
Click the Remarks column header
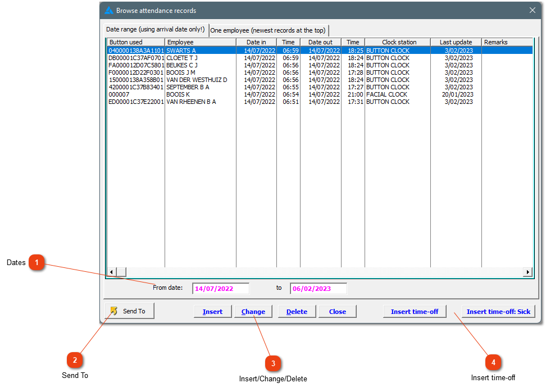[507, 42]
